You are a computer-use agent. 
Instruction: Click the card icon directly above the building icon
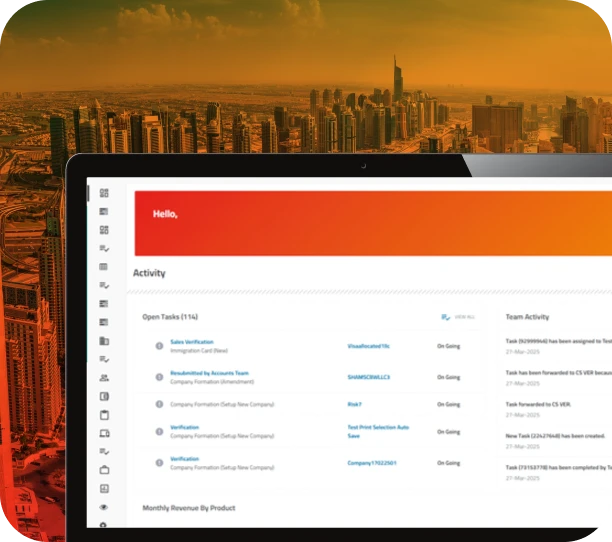pos(104,322)
